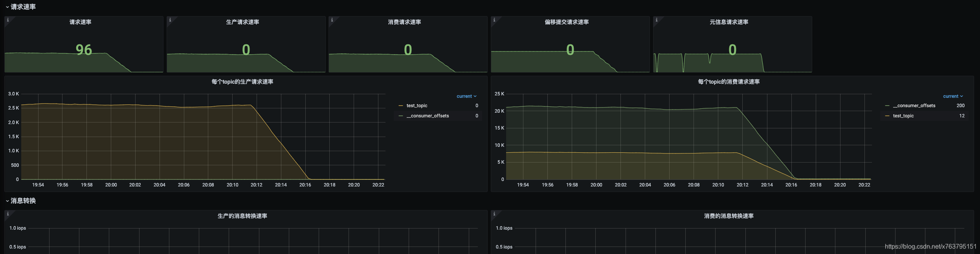Sort produce chart legend by current column
This screenshot has height=254, width=980.
tap(466, 96)
